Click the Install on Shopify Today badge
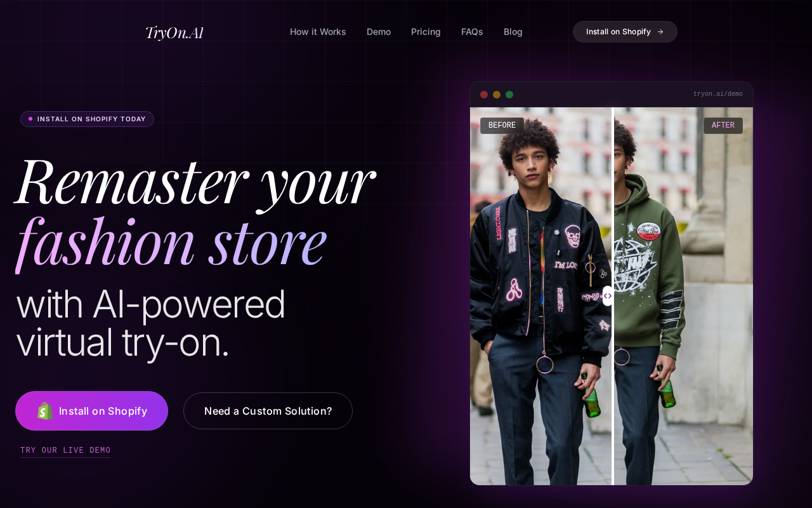Screen dimensions: 812x508 click(x=88, y=119)
